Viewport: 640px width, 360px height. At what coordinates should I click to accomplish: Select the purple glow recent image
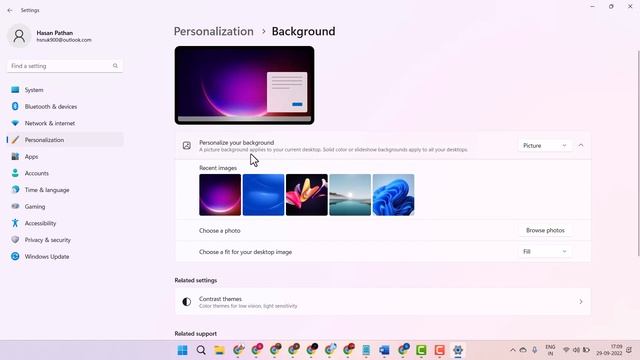[220, 195]
